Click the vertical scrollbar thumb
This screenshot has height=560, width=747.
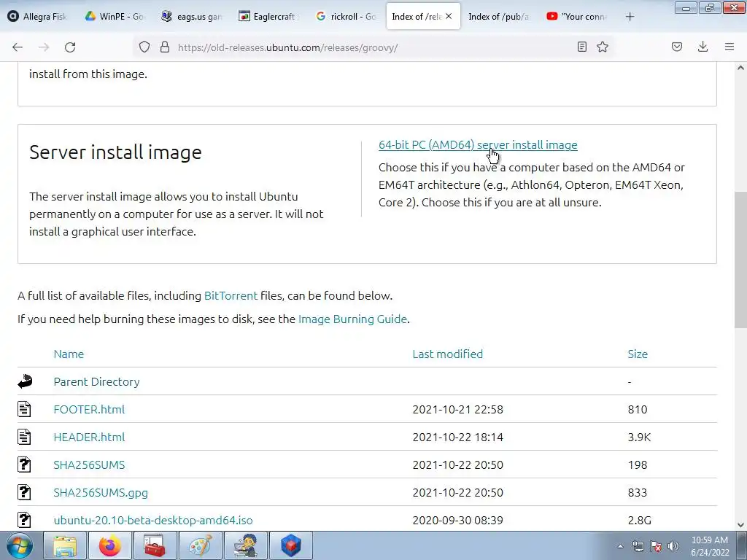[x=740, y=260]
